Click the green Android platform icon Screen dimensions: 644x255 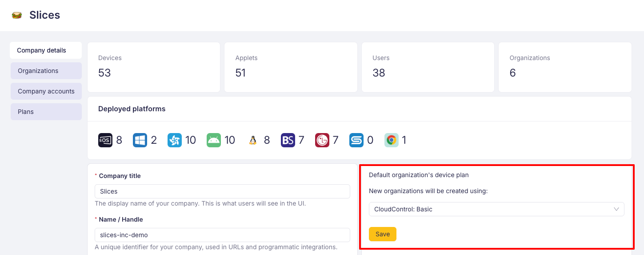(x=214, y=140)
